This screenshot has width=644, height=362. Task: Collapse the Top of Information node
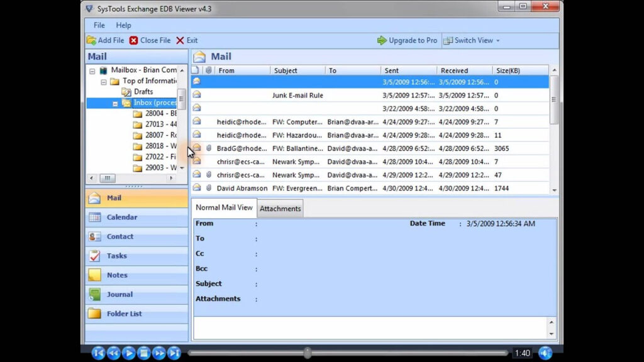coord(104,82)
